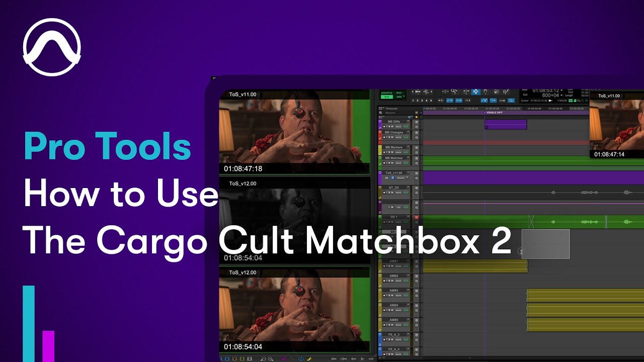Image resolution: width=644 pixels, height=362 pixels.
Task: Open the Main counter format dropdown
Action: click(561, 90)
